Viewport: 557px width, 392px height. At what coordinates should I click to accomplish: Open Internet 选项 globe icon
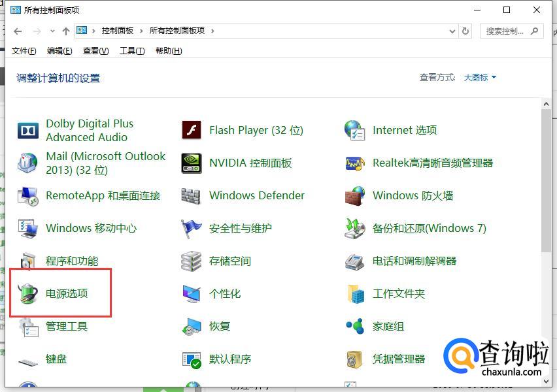354,130
